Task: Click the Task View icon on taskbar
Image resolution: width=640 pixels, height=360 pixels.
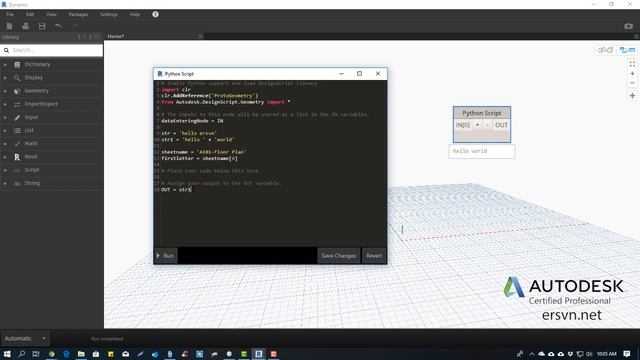Action: pyautogui.click(x=36, y=354)
